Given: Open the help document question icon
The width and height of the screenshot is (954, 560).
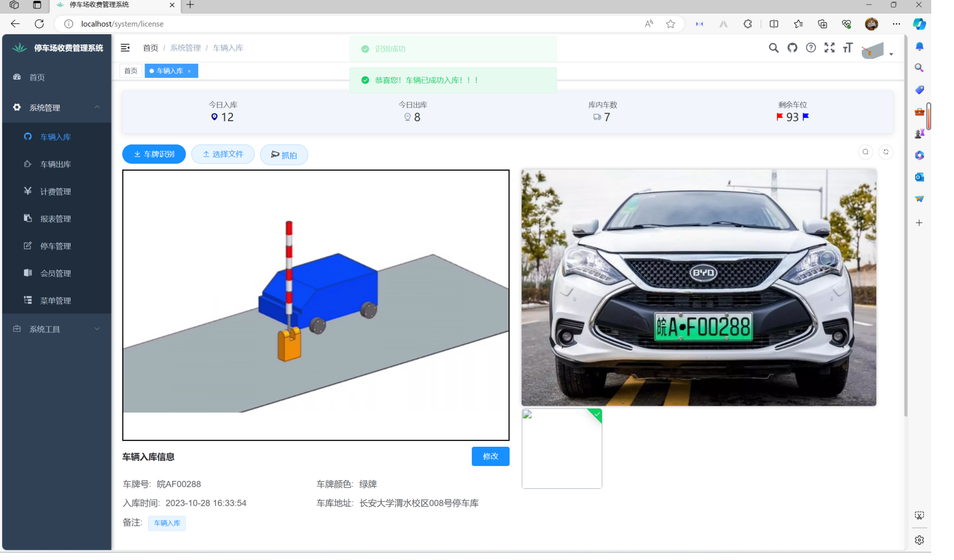Looking at the screenshot, I should pyautogui.click(x=811, y=48).
